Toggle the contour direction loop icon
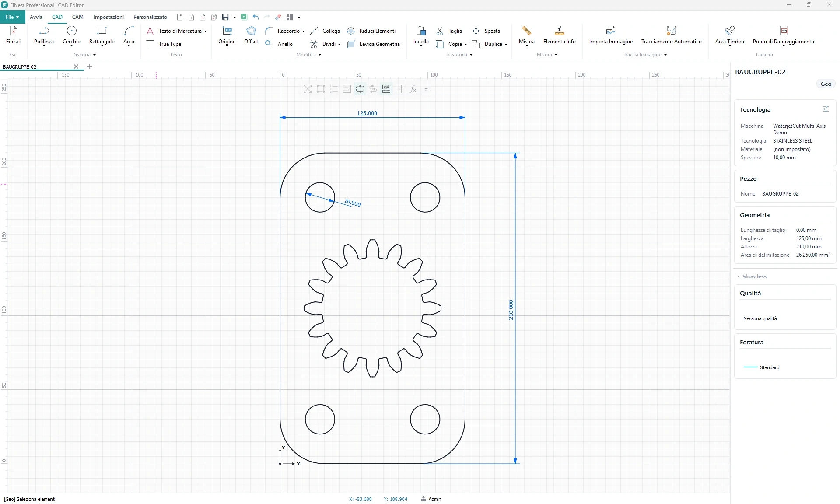Screen dimensions: 840x504 360,89
